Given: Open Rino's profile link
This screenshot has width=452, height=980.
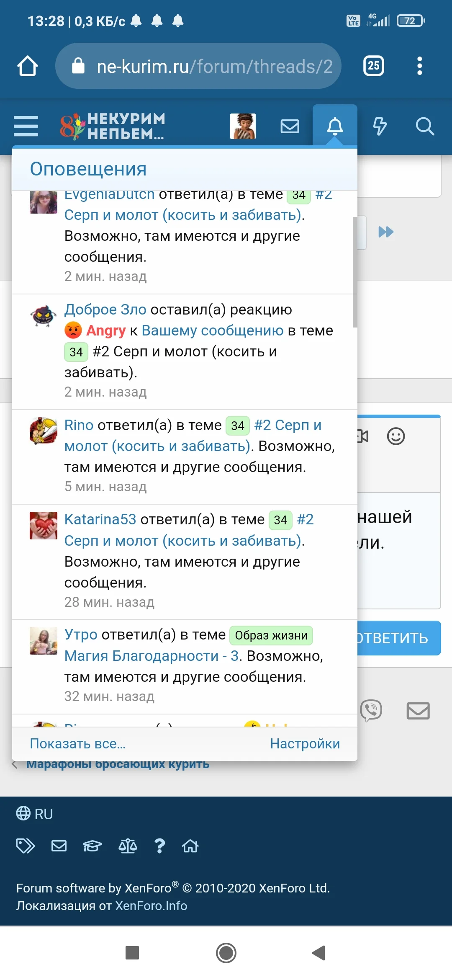Looking at the screenshot, I should [79, 425].
